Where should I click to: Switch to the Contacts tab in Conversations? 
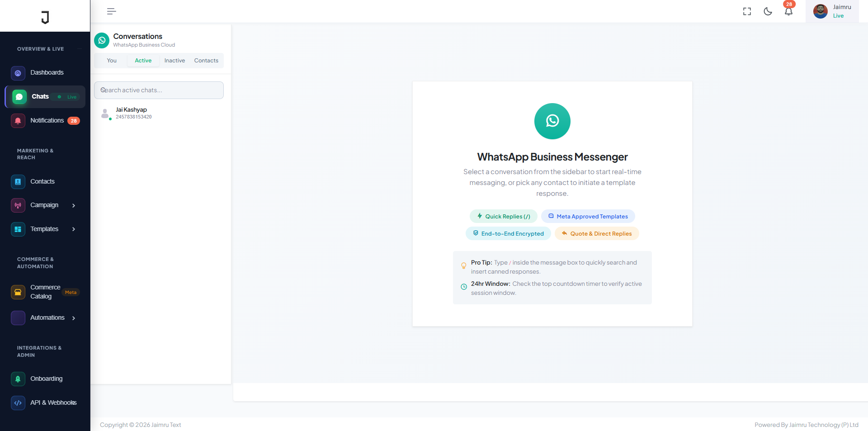tap(206, 61)
